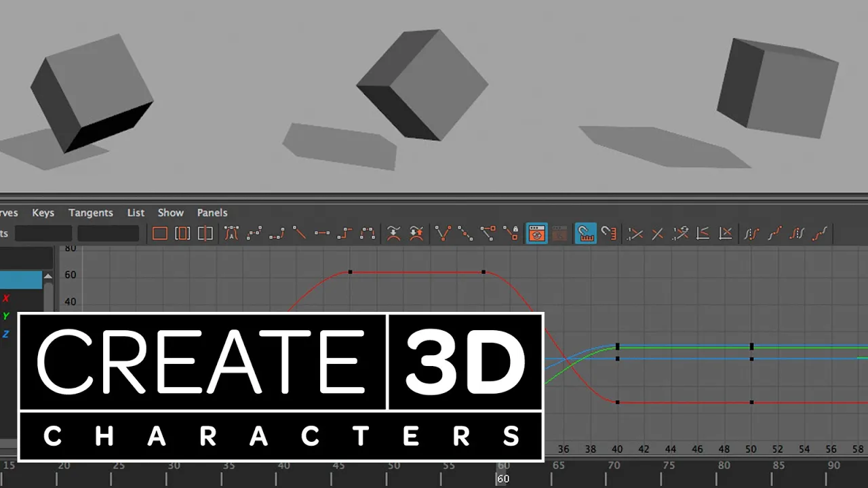Set Flat tangents from the toolbar
This screenshot has width=868, height=488.
pos(322,234)
